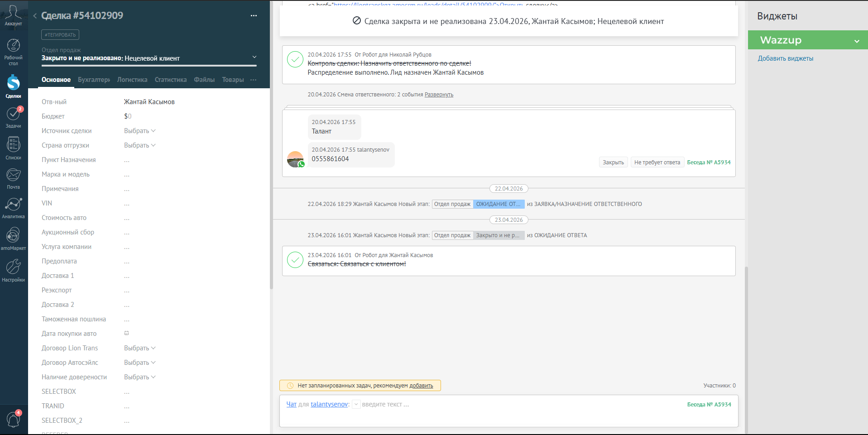868x435 pixels.
Task: Open the Беседа № A5934 link in chat message
Action: 709,163
